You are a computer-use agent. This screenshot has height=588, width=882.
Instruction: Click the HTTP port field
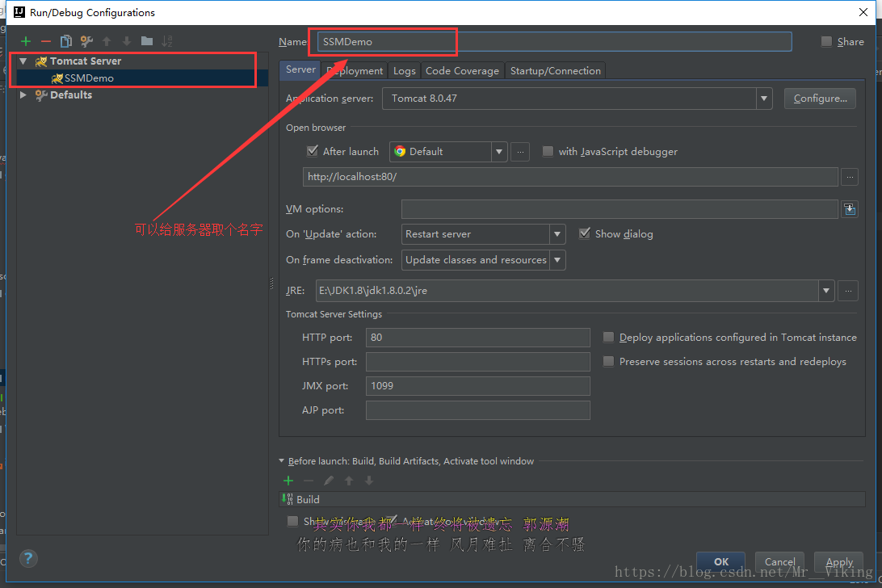(x=477, y=338)
